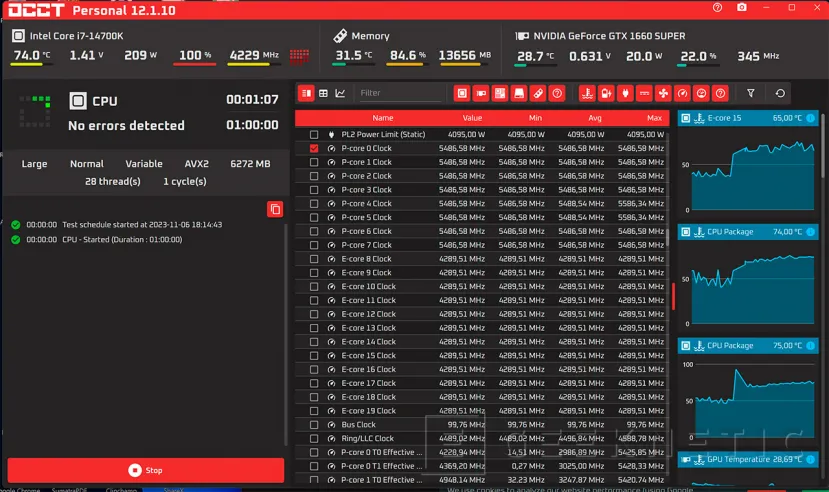Toggle the voltage sensor type filter
829x492 pixels.
pos(606,94)
